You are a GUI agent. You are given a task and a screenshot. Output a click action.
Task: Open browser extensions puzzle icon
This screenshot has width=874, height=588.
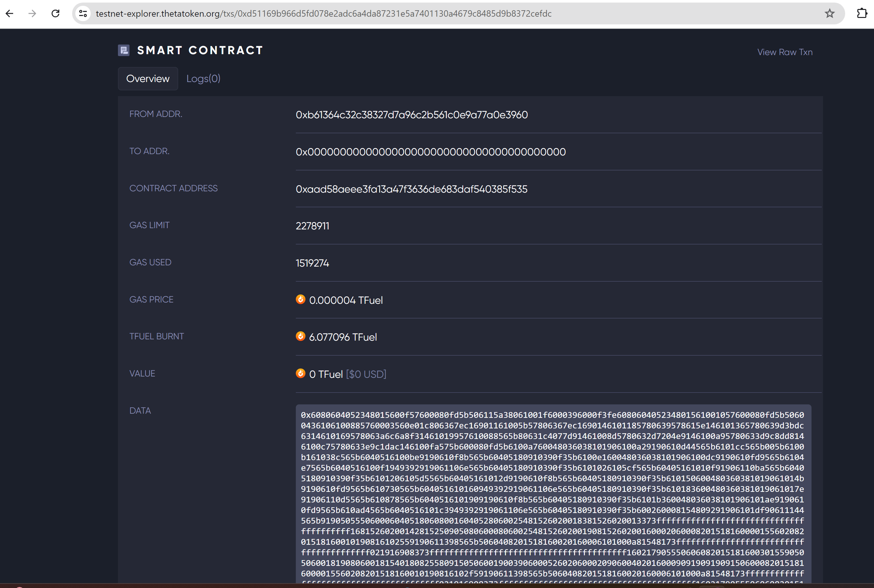pos(862,13)
